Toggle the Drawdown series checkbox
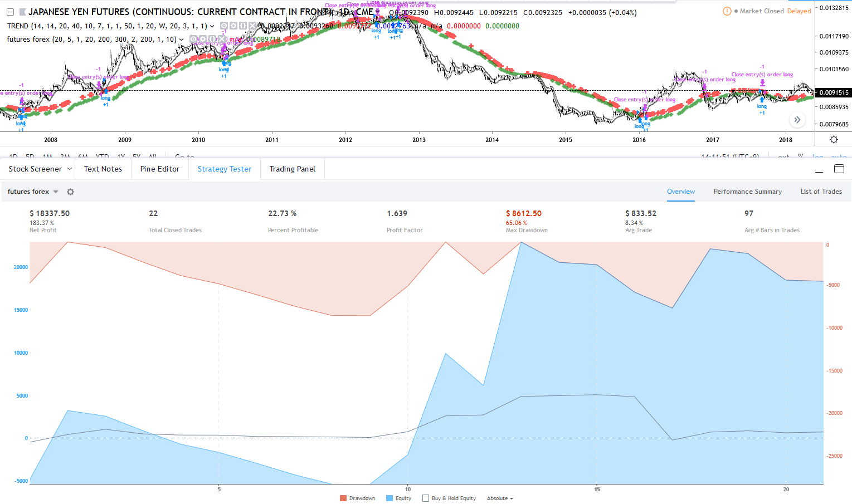852x504 pixels. coord(343,498)
